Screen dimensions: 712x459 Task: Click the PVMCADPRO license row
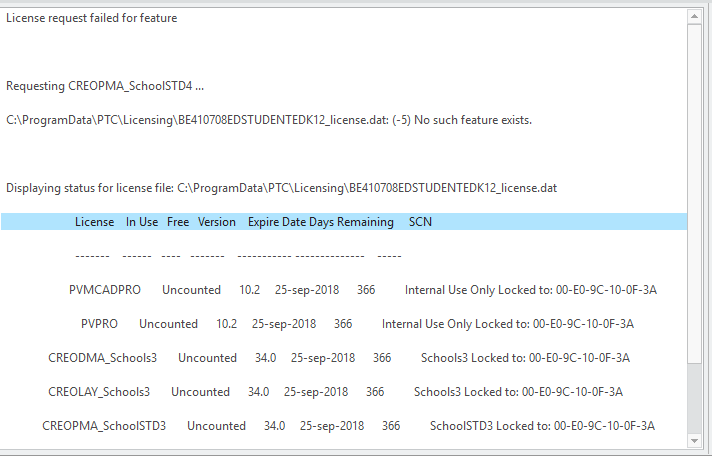coord(362,290)
